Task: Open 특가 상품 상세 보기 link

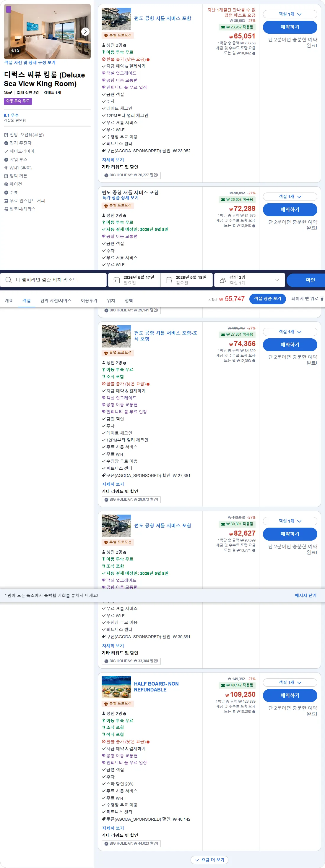Action: click(x=120, y=198)
